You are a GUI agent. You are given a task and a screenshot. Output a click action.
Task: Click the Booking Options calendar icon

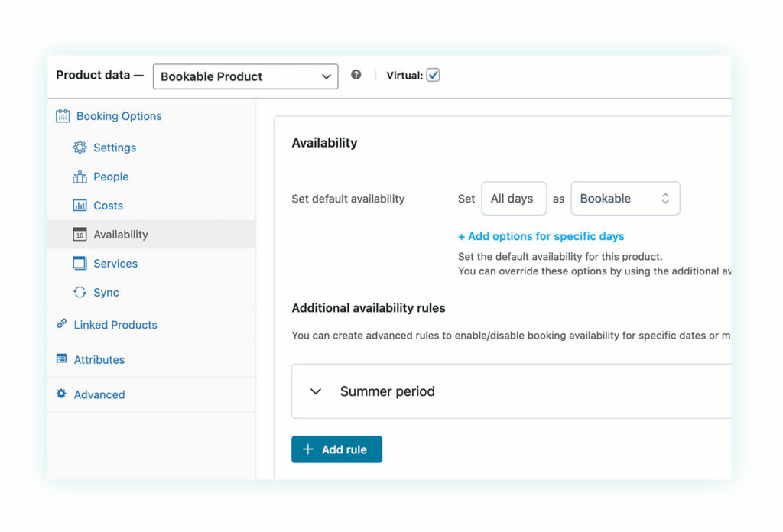(63, 116)
